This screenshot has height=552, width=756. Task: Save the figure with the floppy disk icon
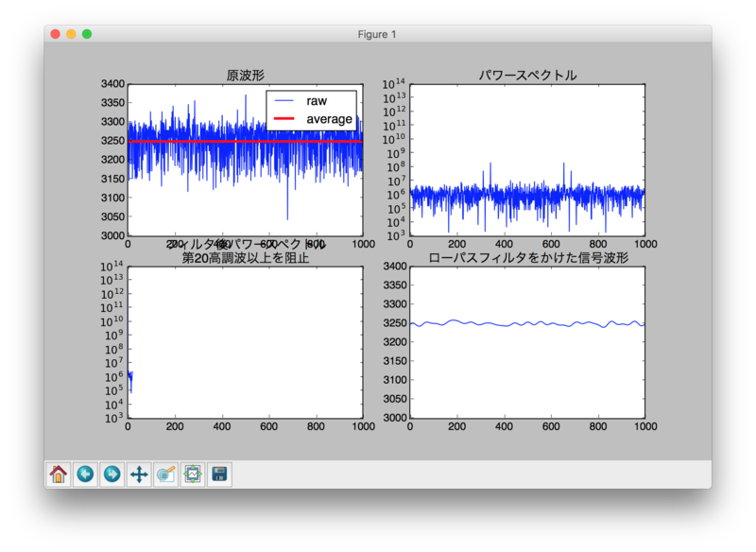[220, 474]
